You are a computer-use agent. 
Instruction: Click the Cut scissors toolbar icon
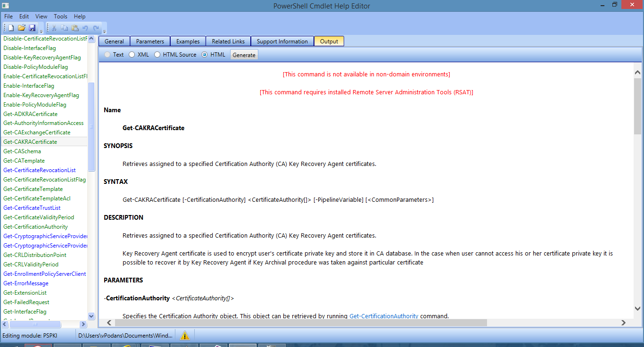[x=54, y=28]
